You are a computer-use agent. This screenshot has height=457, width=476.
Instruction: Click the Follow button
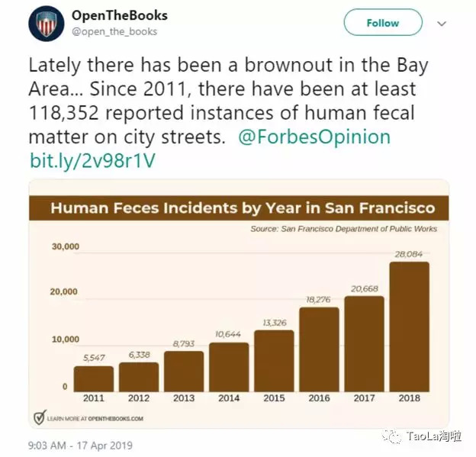pyautogui.click(x=382, y=23)
